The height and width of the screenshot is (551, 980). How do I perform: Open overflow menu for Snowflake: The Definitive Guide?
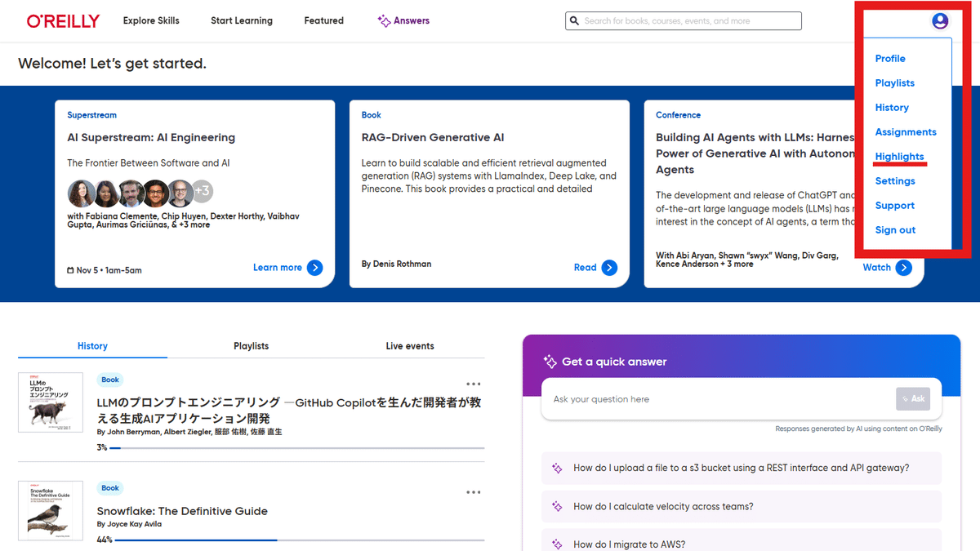(473, 491)
